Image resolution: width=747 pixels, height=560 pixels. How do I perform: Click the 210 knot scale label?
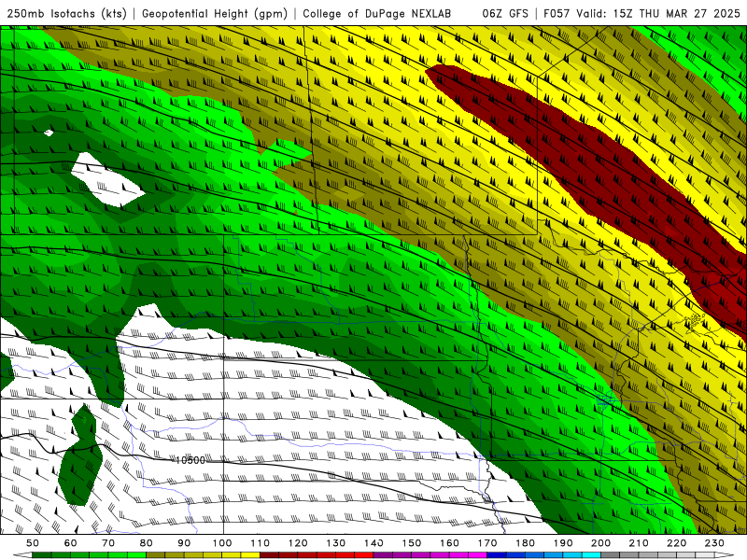639,543
